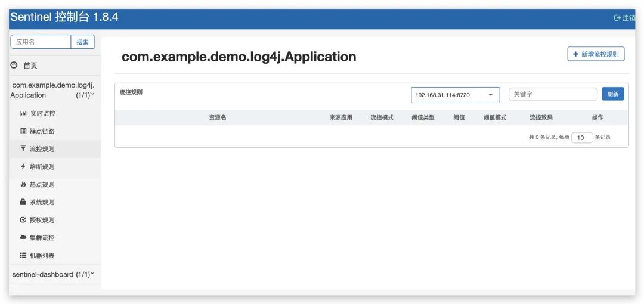Click the 阈值模式 column header
The height and width of the screenshot is (304, 644).
[x=495, y=117]
